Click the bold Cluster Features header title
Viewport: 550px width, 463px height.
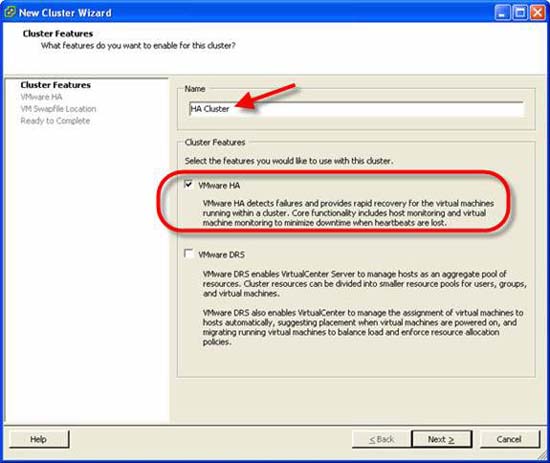point(58,34)
